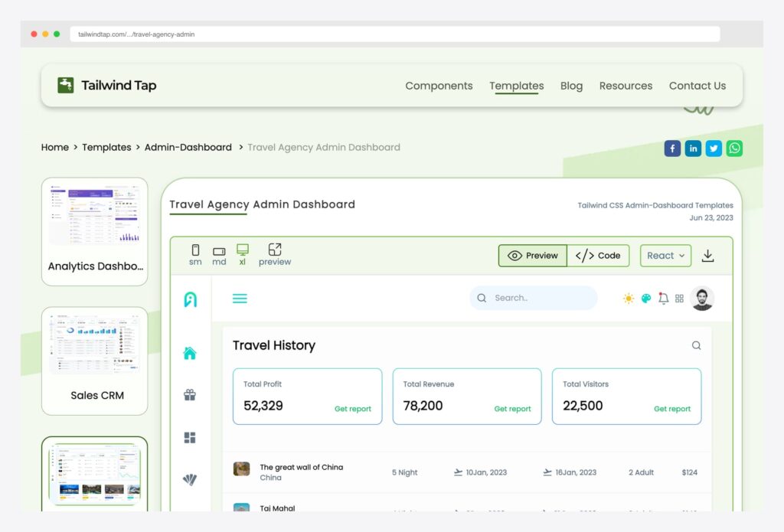Click the Great Wall of China thumbnail
Image resolution: width=784 pixels, height=532 pixels.
(x=241, y=469)
